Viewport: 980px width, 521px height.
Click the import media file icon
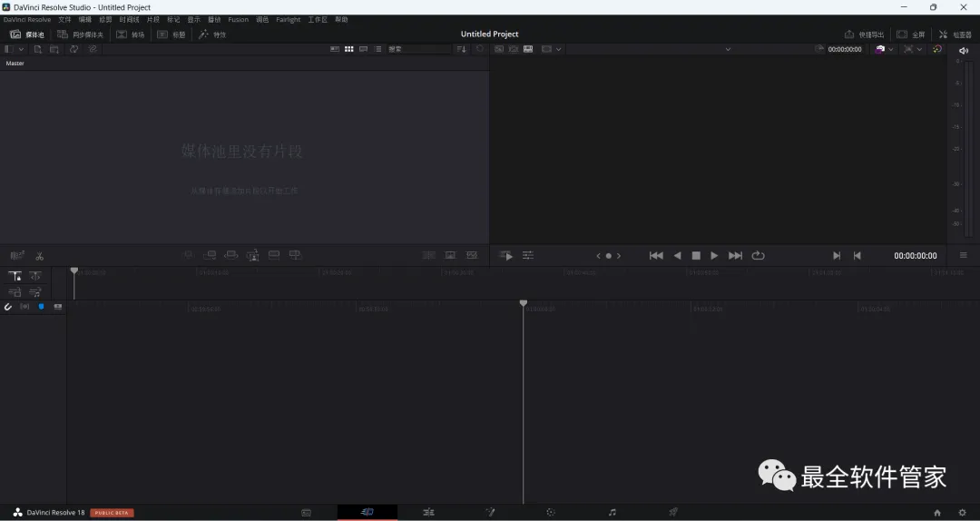coord(37,49)
